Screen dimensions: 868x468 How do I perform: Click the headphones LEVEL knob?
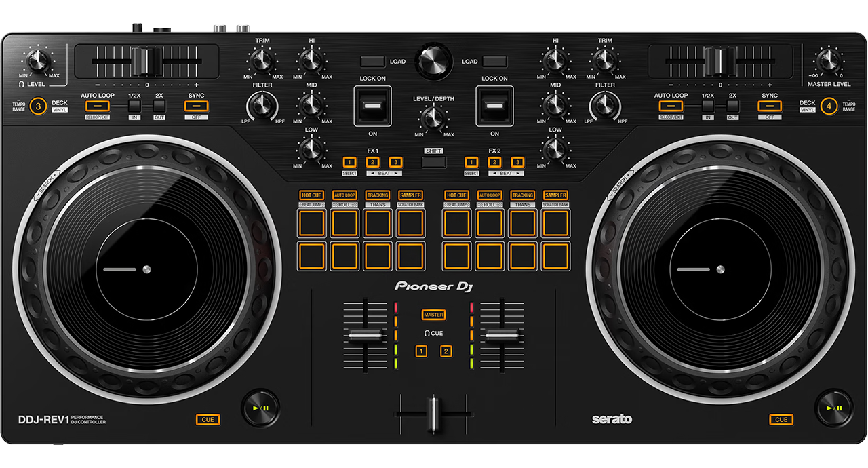[39, 60]
